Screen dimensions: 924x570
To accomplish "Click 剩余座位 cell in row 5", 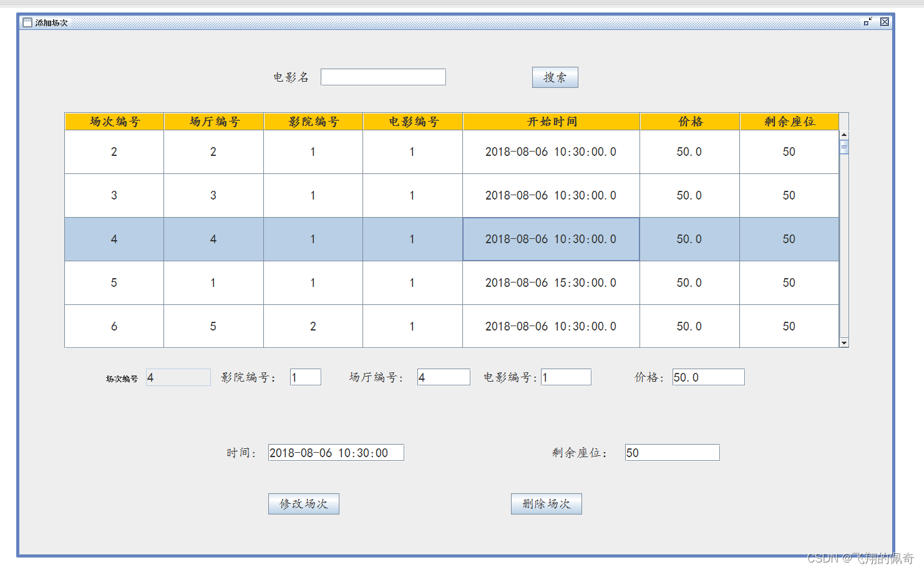I will (x=789, y=283).
